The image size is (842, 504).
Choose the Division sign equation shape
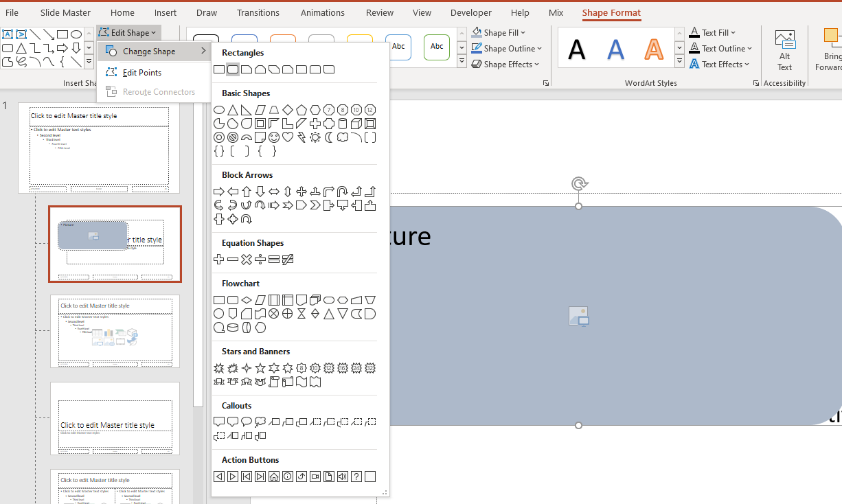260,260
